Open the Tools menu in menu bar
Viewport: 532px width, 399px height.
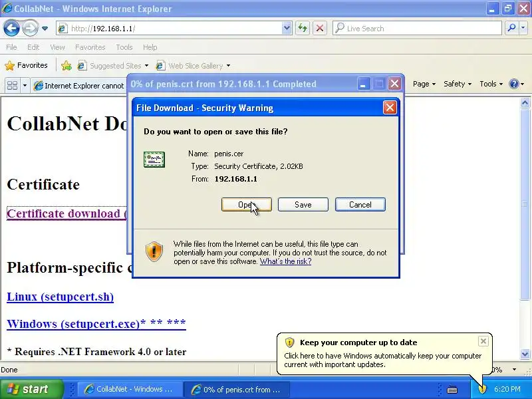(124, 47)
